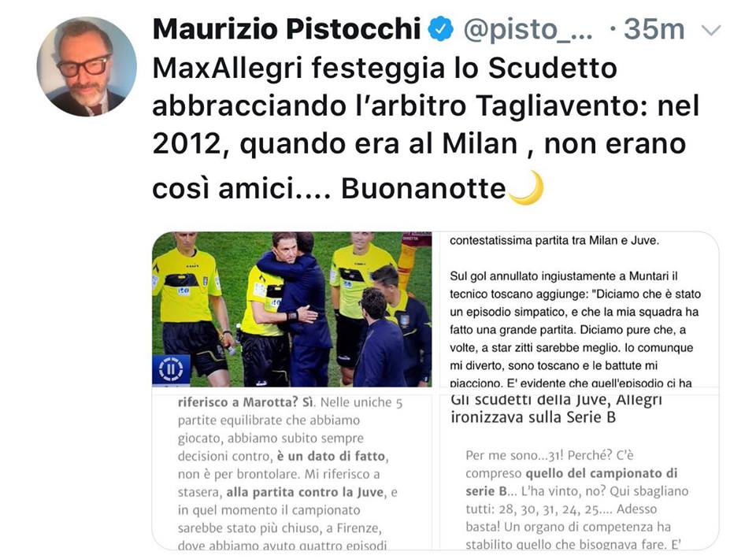Image resolution: width=756 pixels, height=559 pixels.
Task: Click the 'MaxAllegri festeggia lo Scudetto' line
Action: click(385, 68)
